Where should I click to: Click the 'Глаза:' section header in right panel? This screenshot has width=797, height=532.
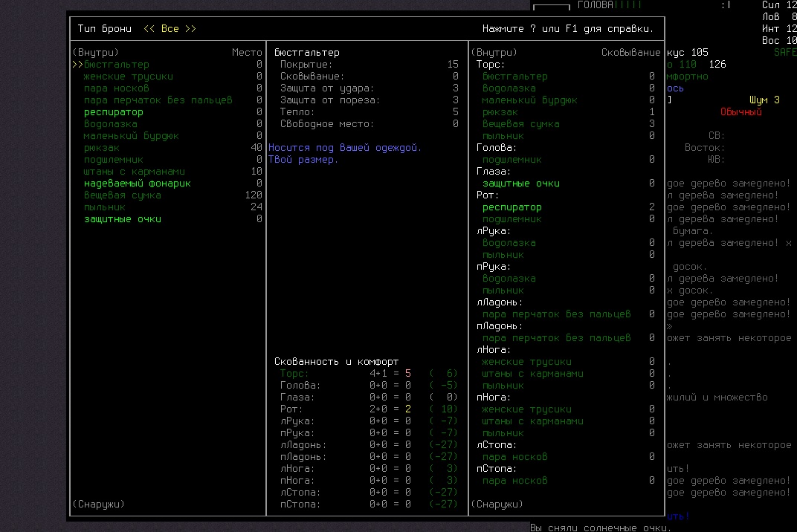pyautogui.click(x=494, y=171)
